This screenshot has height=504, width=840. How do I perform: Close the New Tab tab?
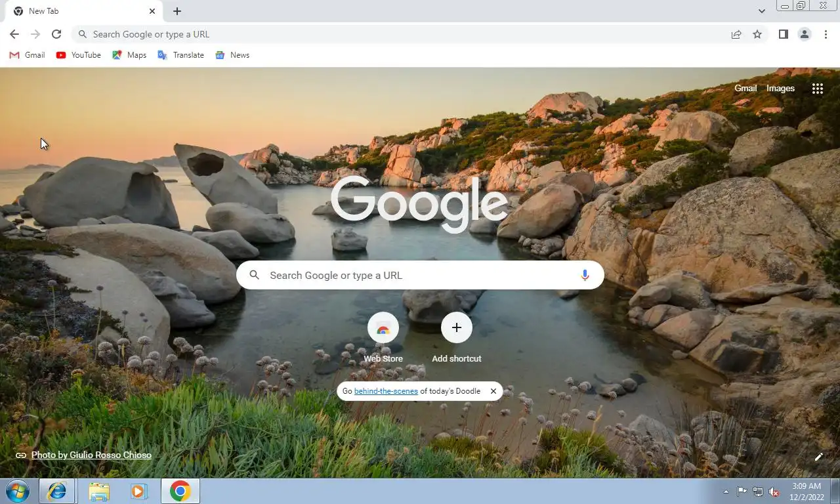coord(152,11)
